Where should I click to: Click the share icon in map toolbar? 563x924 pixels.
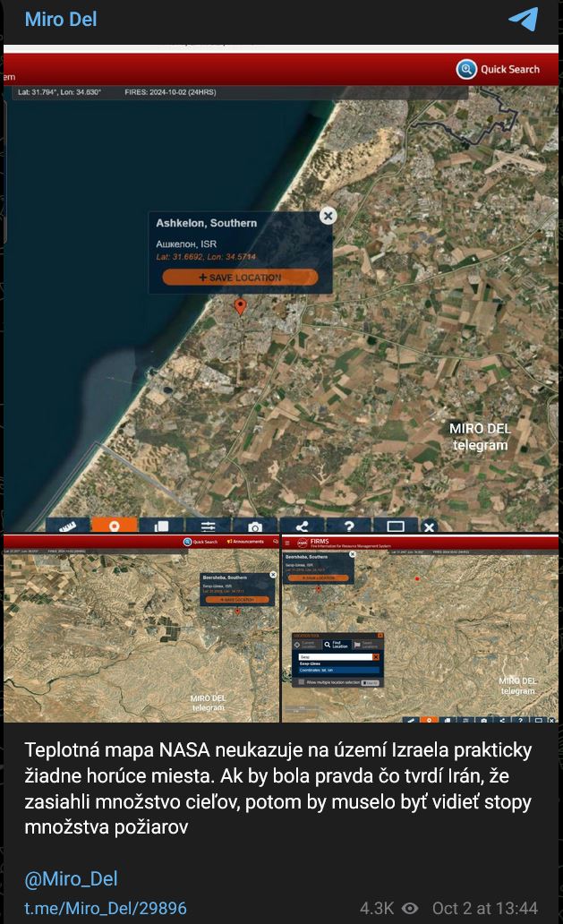click(x=303, y=526)
